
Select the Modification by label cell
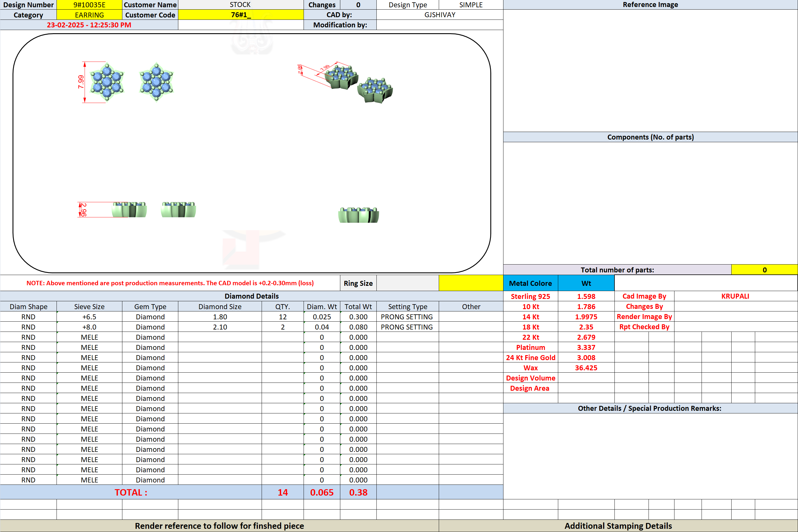[x=340, y=25]
